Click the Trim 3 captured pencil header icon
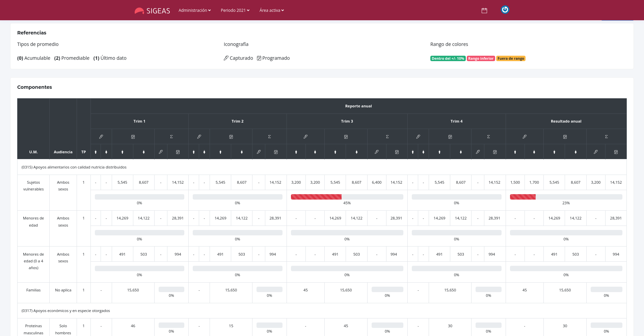644x336 pixels. point(305,137)
